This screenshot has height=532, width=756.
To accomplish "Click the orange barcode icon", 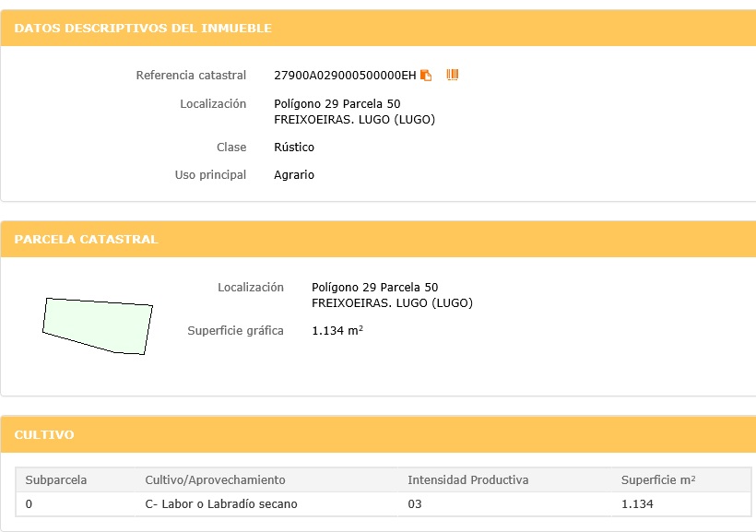I will tap(453, 75).
